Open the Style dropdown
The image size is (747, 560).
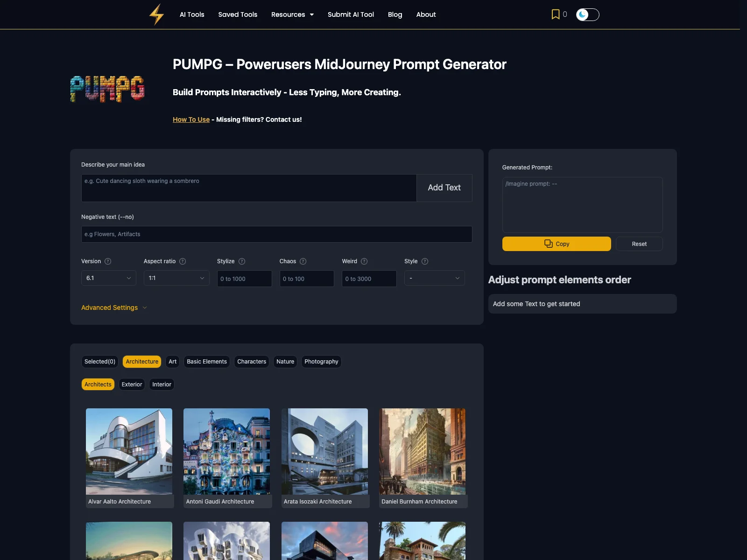pyautogui.click(x=435, y=278)
